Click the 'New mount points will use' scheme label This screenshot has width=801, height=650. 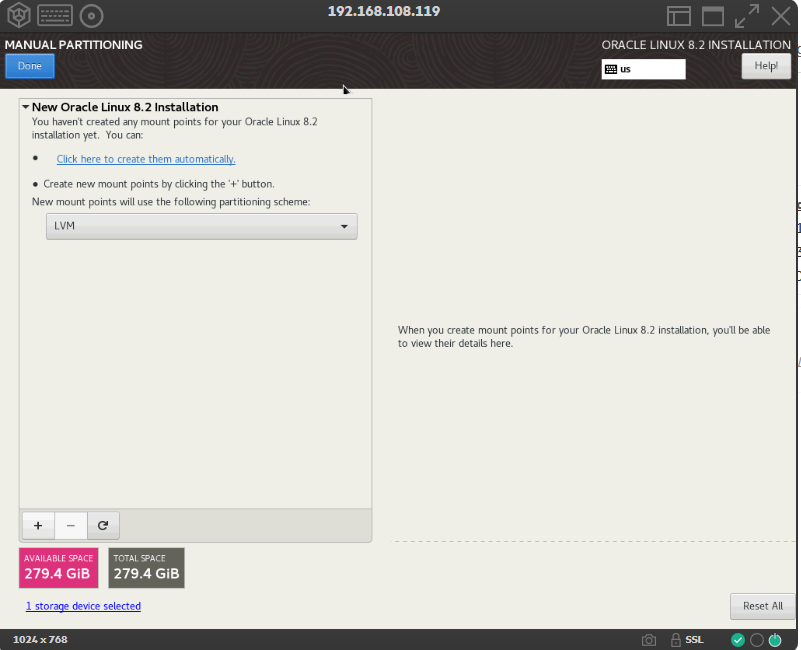point(171,202)
